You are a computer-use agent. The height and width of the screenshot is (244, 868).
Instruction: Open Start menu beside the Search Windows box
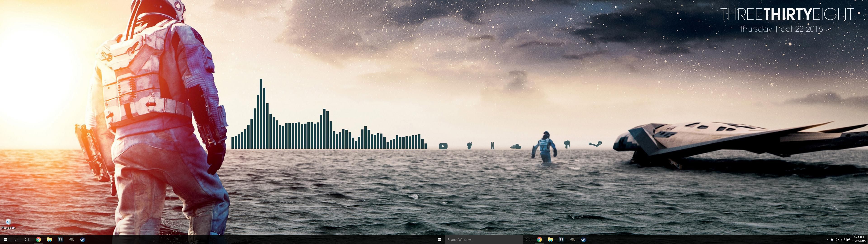(x=439, y=240)
